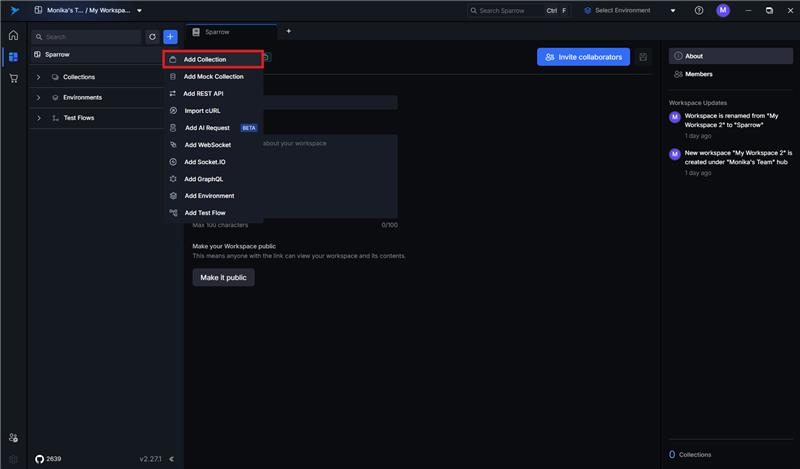Select Add AI Request BETA entry
This screenshot has height=469, width=800.
213,128
